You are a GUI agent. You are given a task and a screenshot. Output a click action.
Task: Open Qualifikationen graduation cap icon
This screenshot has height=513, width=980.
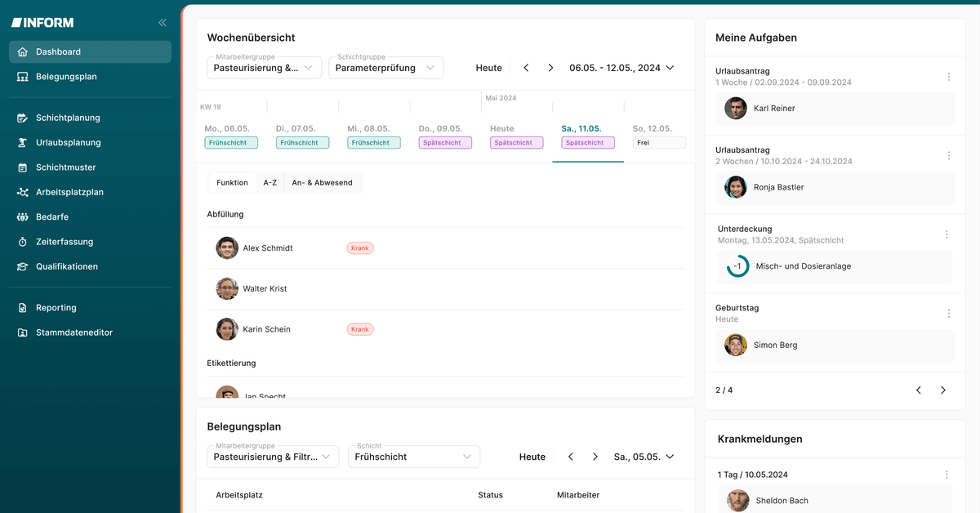coord(22,267)
